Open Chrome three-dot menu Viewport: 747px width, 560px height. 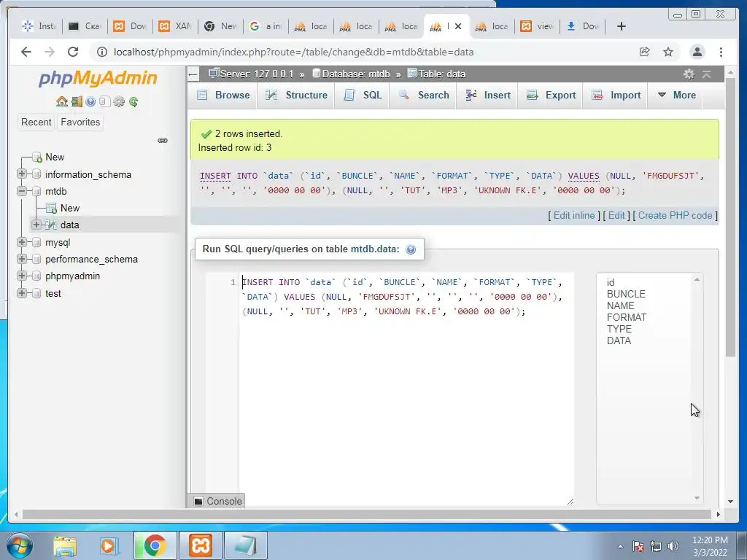(x=721, y=52)
